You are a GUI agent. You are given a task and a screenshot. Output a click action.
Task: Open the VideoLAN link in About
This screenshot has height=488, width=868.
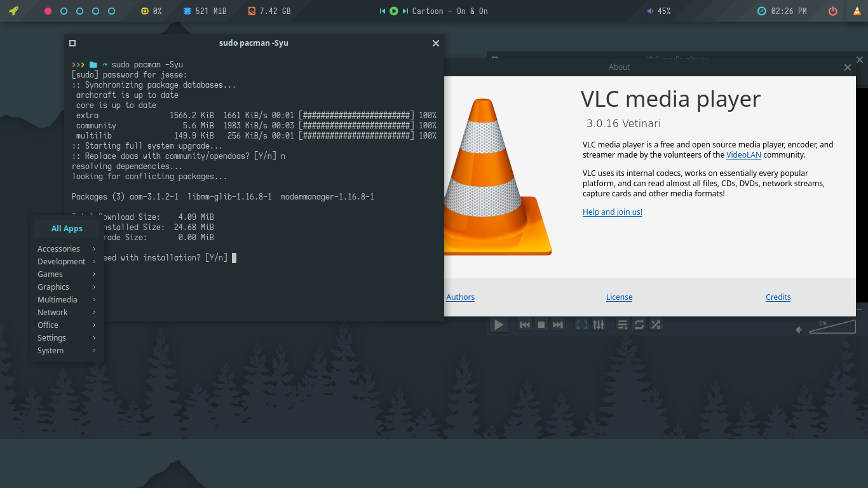point(743,154)
